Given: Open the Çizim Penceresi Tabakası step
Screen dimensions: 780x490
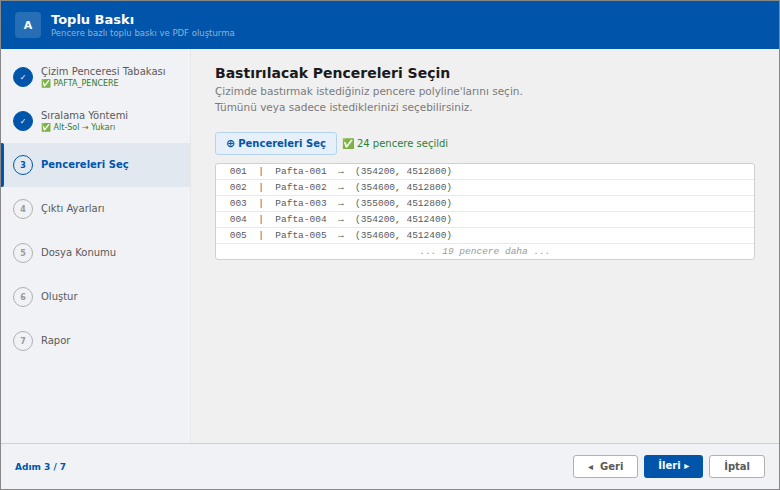Looking at the screenshot, I should click(96, 77).
